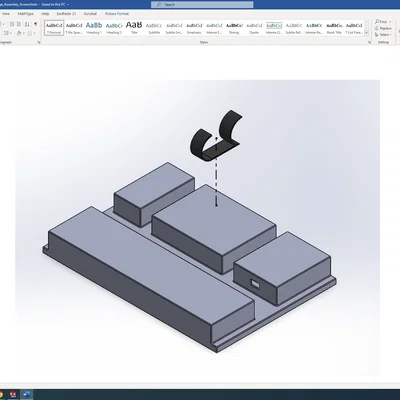Open the Find dropdown arrow
The width and height of the screenshot is (400, 400).
pos(390,22)
